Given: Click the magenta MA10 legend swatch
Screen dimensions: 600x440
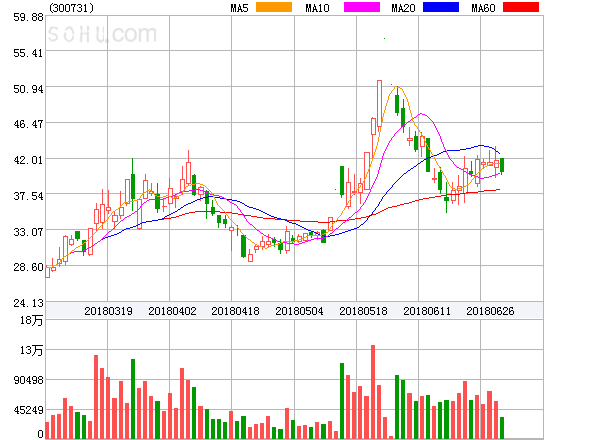Looking at the screenshot, I should (362, 7).
